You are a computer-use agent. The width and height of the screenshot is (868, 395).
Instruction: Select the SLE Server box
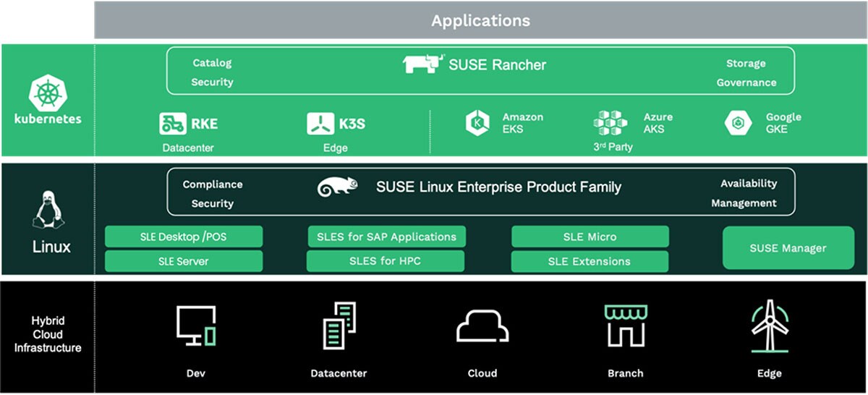pyautogui.click(x=184, y=261)
